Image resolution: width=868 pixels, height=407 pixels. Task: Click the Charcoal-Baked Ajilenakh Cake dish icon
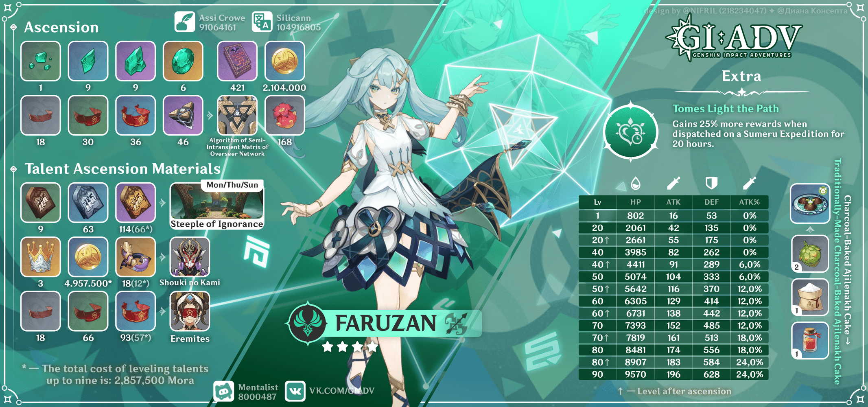click(810, 203)
